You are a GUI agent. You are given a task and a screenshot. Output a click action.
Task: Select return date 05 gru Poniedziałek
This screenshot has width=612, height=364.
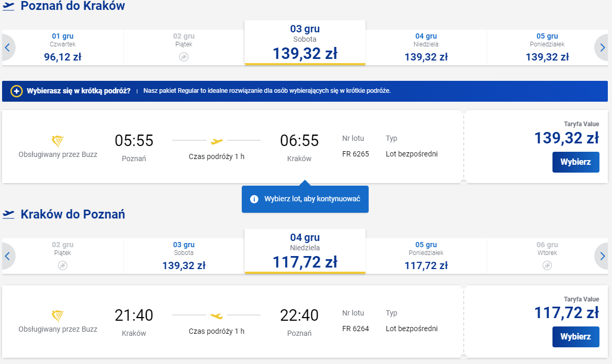coord(426,256)
